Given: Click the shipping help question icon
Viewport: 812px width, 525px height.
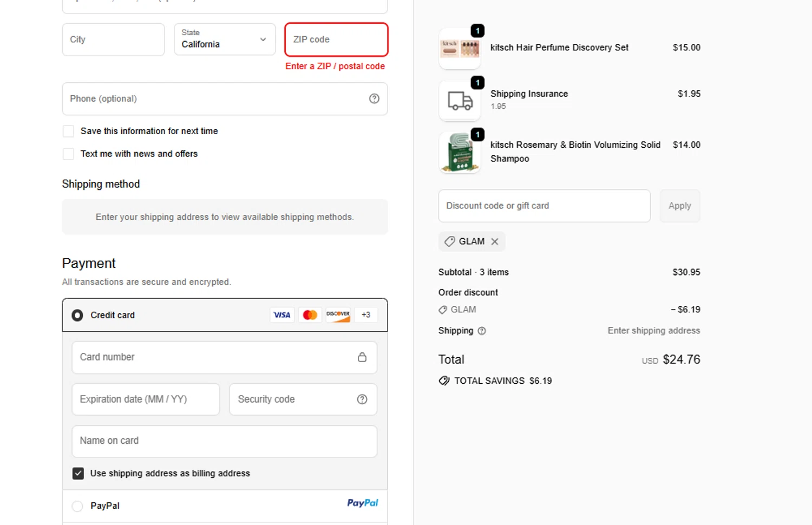Looking at the screenshot, I should pyautogui.click(x=482, y=331).
